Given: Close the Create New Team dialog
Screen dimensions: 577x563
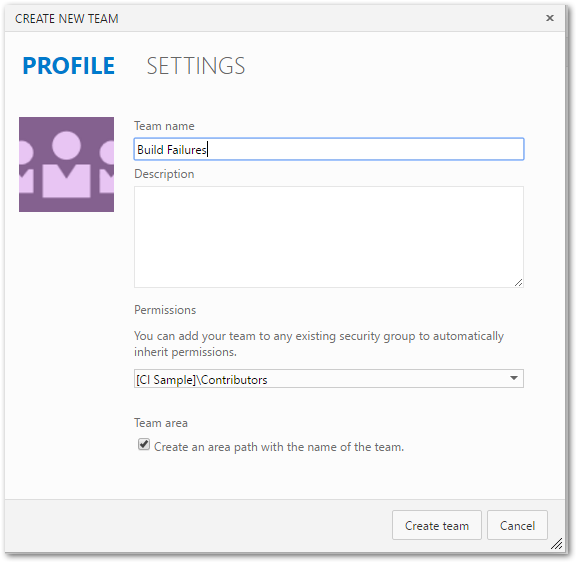Looking at the screenshot, I should tap(549, 18).
